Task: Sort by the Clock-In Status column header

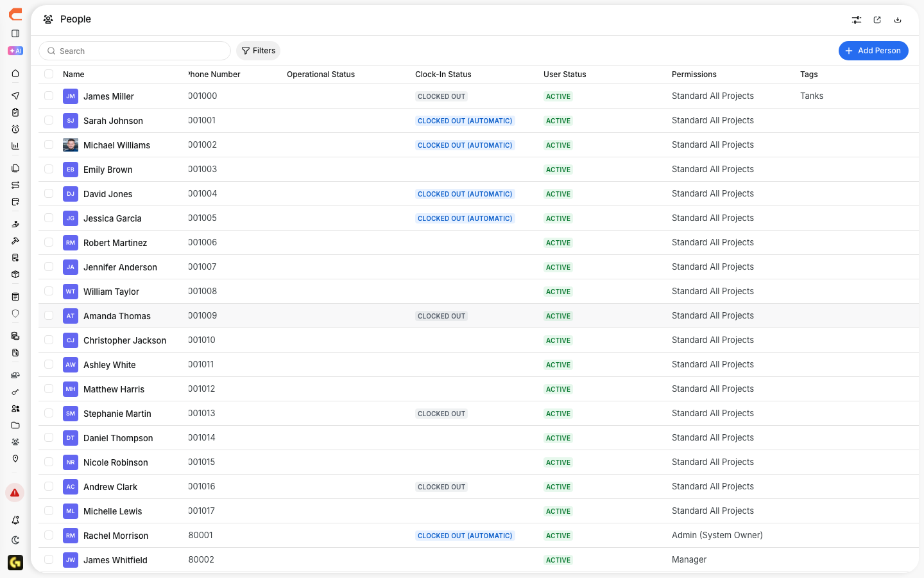Action: coord(443,74)
